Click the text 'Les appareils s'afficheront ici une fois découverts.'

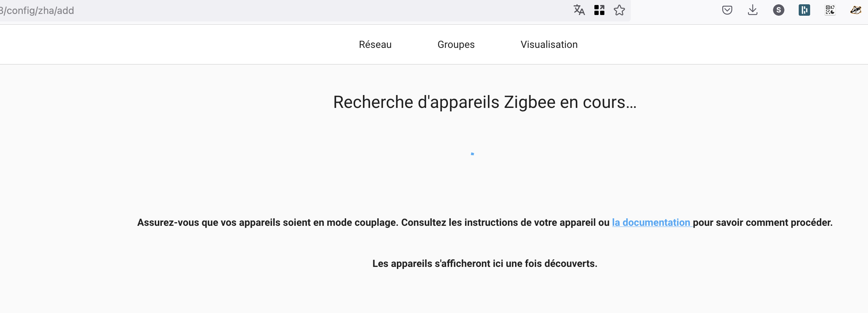click(485, 264)
